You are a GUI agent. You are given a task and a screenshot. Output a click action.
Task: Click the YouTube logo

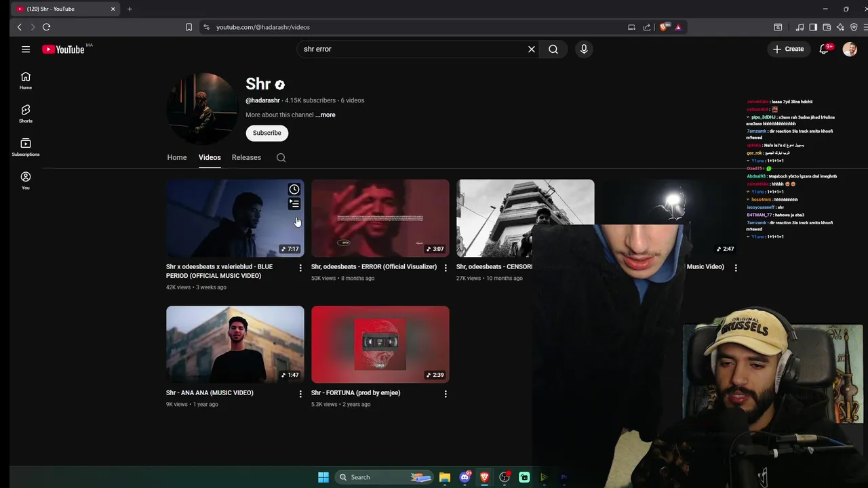63,49
